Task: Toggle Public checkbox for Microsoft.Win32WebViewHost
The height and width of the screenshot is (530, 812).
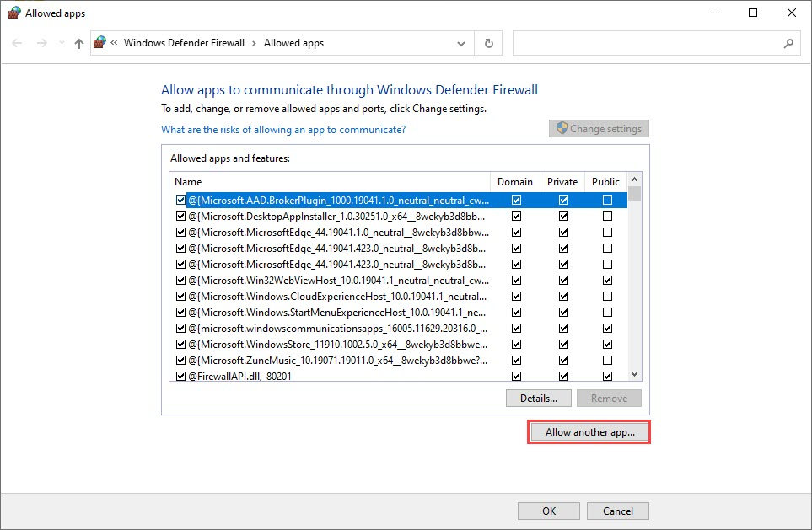Action: click(607, 280)
